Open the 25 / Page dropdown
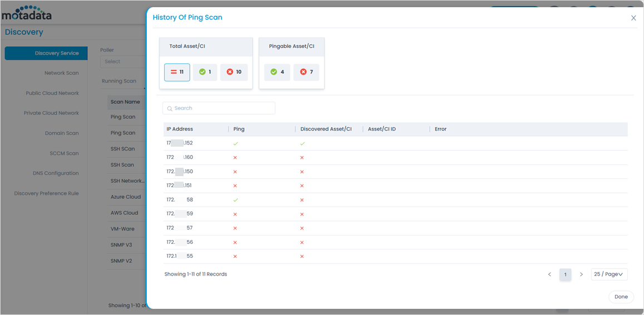The width and height of the screenshot is (644, 315). point(609,274)
